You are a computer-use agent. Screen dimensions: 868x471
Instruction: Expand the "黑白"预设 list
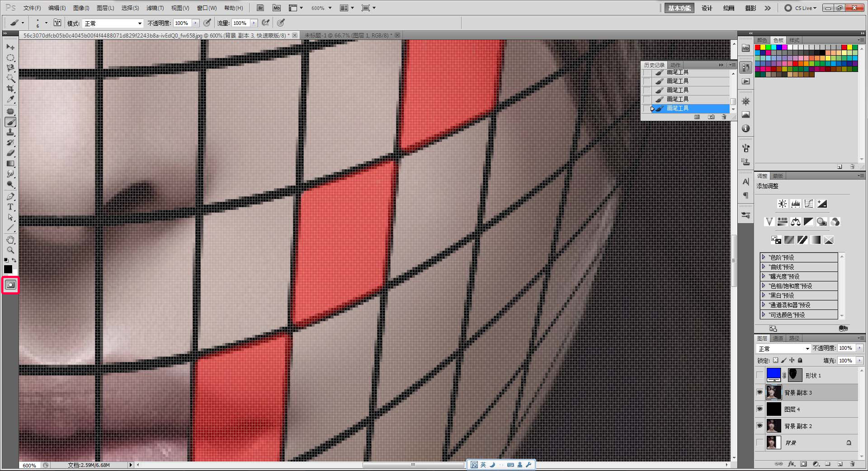[x=764, y=295]
